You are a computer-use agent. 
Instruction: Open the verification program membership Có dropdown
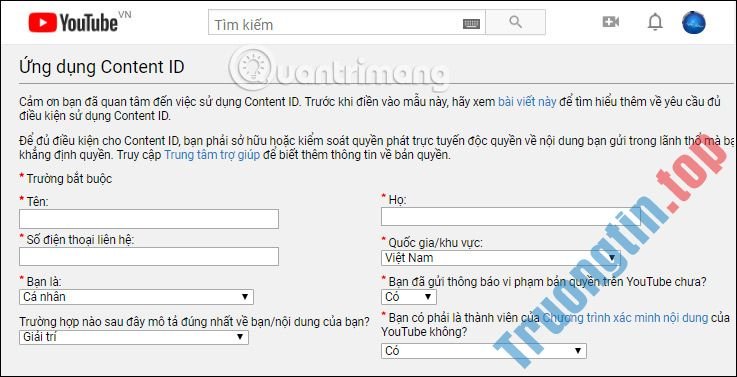point(484,351)
